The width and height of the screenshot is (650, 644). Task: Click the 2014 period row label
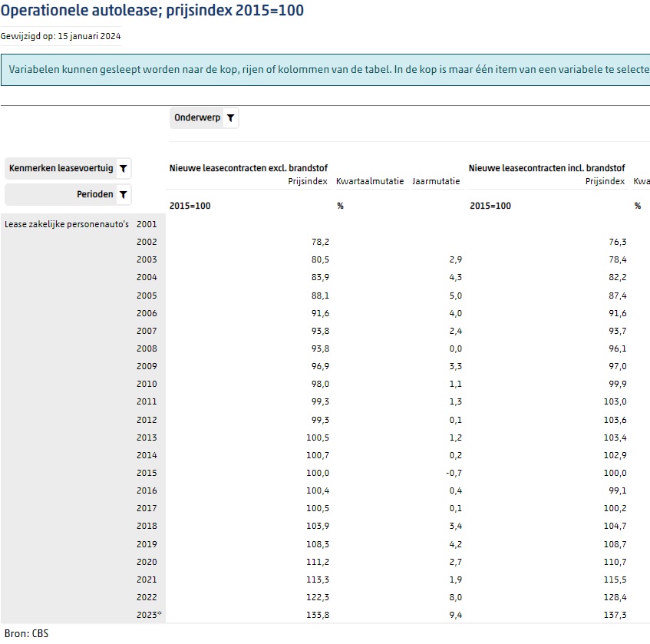point(147,455)
